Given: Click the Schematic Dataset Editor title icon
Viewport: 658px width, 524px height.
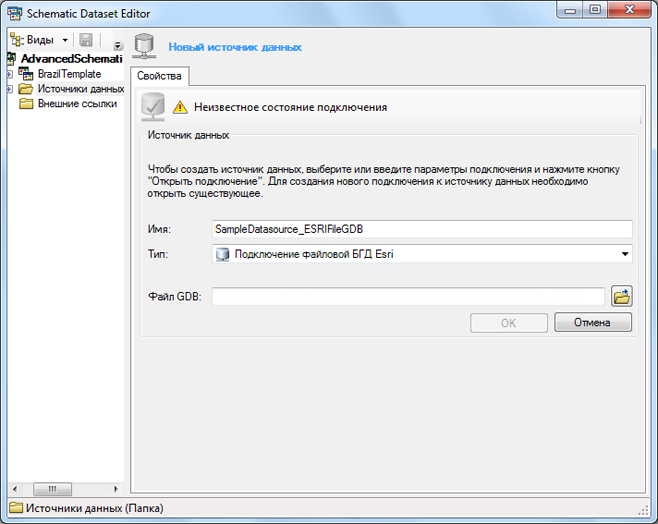Looking at the screenshot, I should [x=15, y=13].
